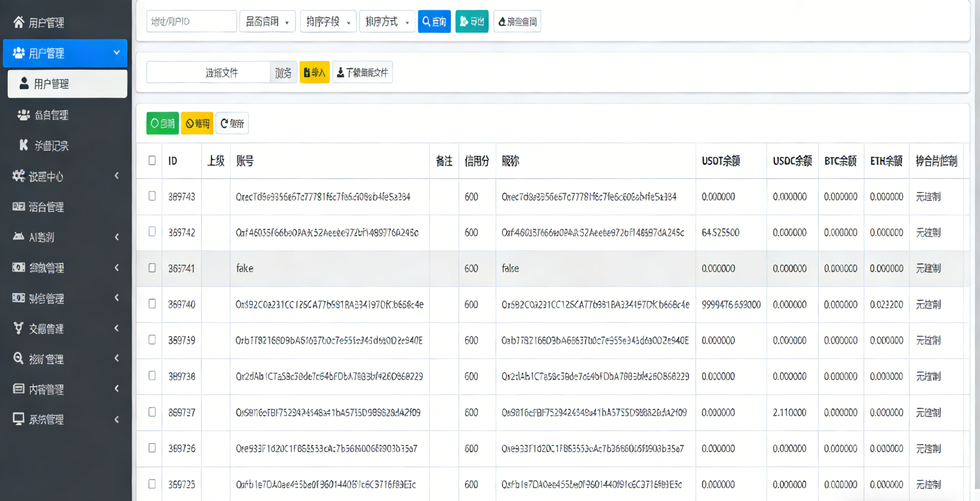This screenshot has height=501, width=980.
Task: Select the checkbox for the 'fake' account row
Action: point(152,268)
